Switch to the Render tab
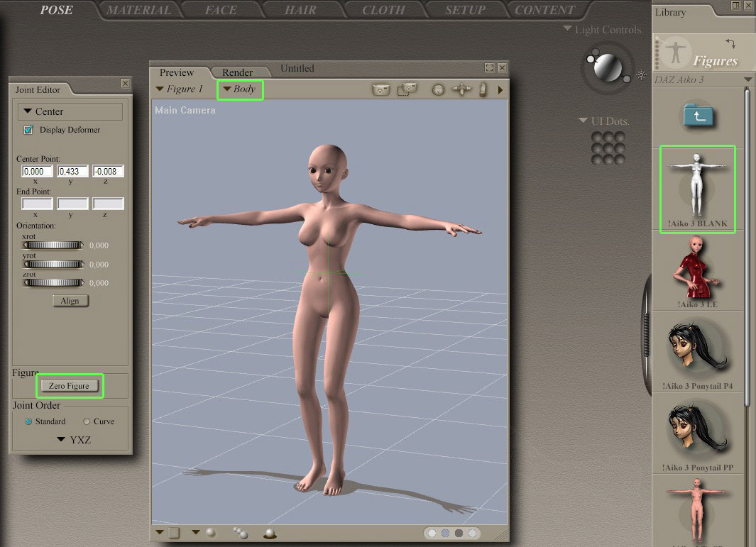Image resolution: width=756 pixels, height=547 pixels. tap(237, 72)
